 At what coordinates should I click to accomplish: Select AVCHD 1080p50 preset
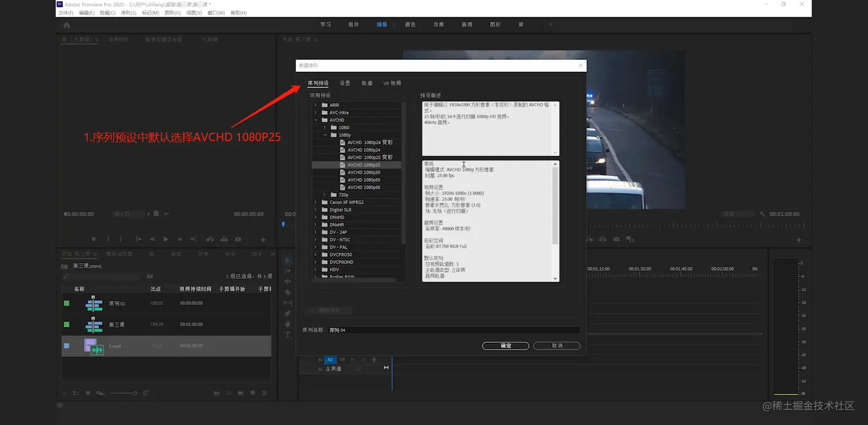[364, 180]
